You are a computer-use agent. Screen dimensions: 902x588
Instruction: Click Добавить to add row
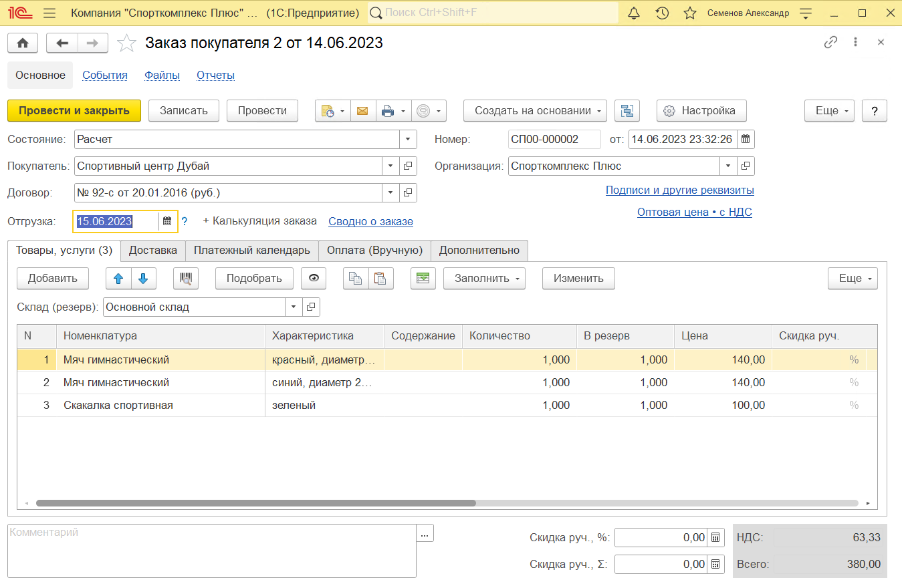(x=53, y=279)
